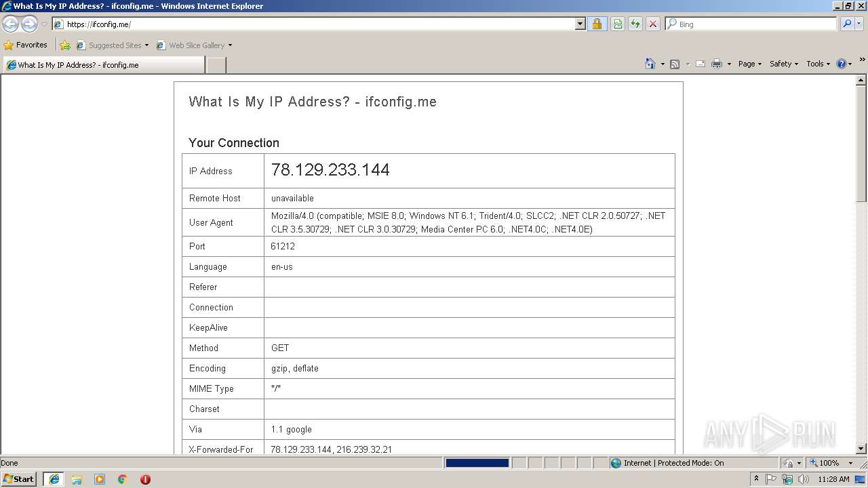Image resolution: width=868 pixels, height=488 pixels.
Task: Go to Home page icon
Action: [x=650, y=64]
